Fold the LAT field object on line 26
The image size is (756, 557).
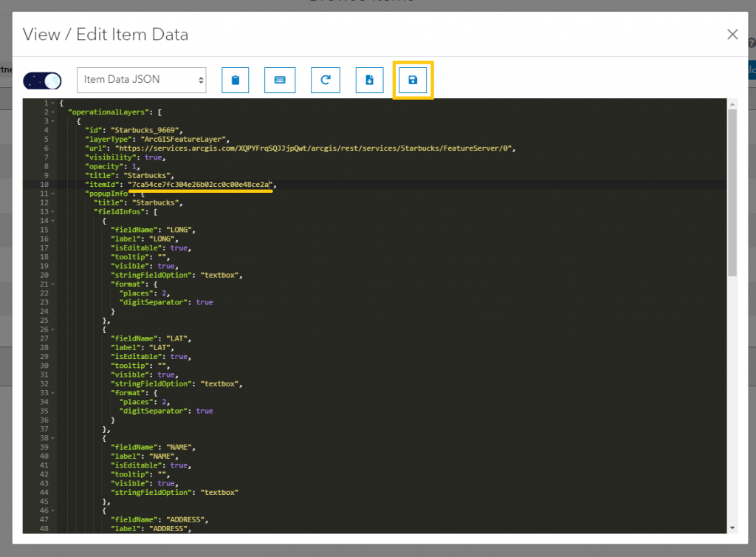(52, 329)
